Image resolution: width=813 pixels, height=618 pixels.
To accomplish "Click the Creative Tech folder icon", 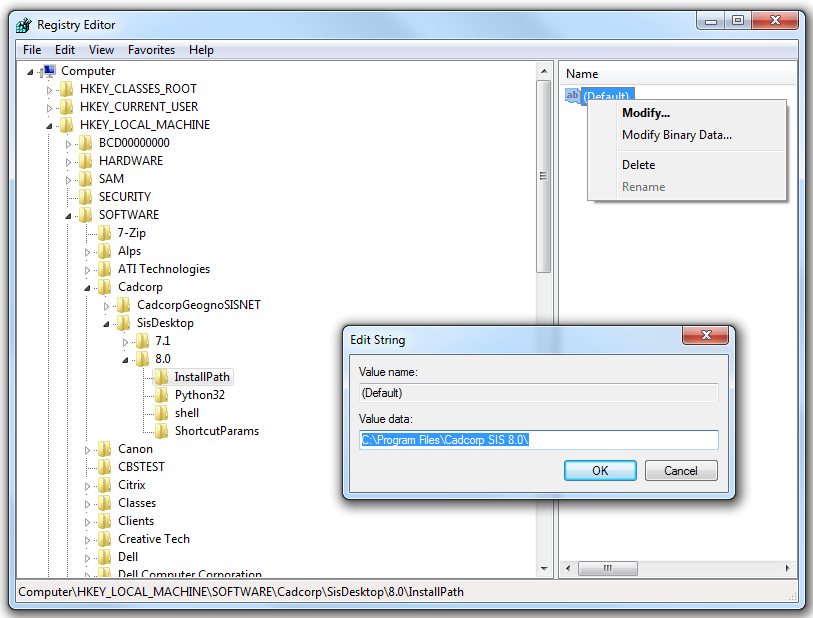I will (105, 539).
